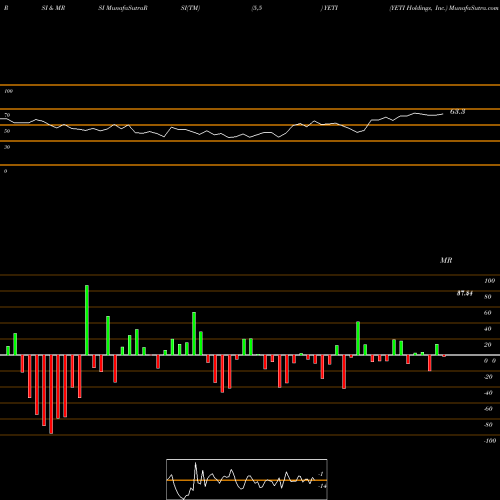Click the 63.3 RSI value label
This screenshot has height=500, width=500.
[x=457, y=112]
